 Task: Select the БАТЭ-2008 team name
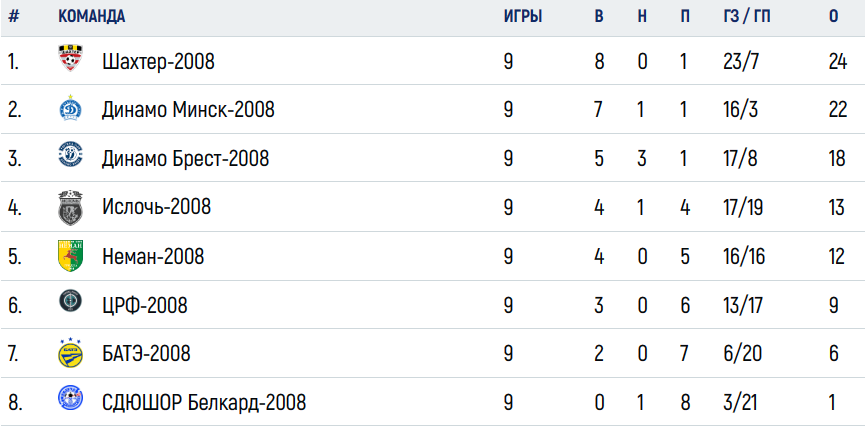[x=146, y=354]
